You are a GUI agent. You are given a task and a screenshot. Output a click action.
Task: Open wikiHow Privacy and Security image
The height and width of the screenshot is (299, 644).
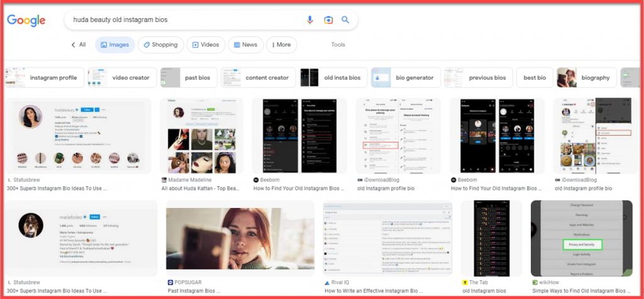(x=582, y=238)
